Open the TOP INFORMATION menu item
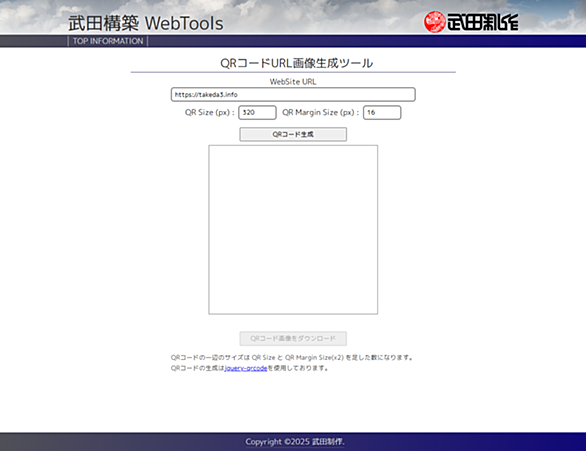 click(x=108, y=41)
